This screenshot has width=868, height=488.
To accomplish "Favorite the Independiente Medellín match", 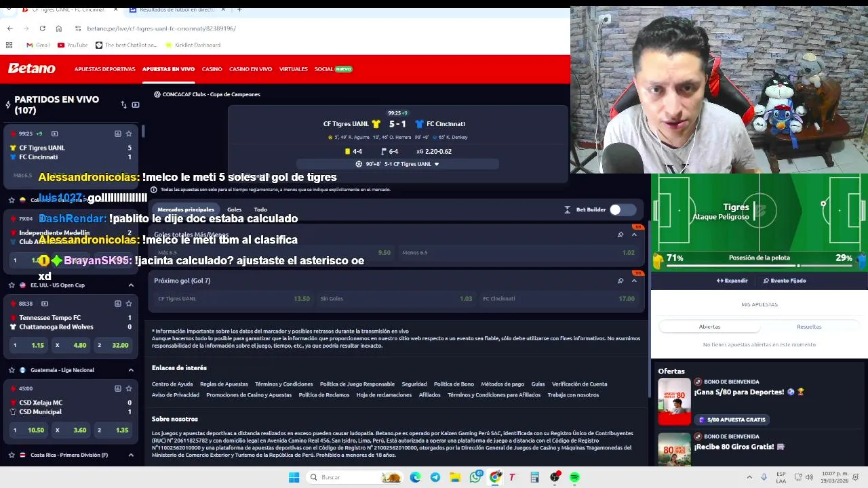I will [128, 218].
